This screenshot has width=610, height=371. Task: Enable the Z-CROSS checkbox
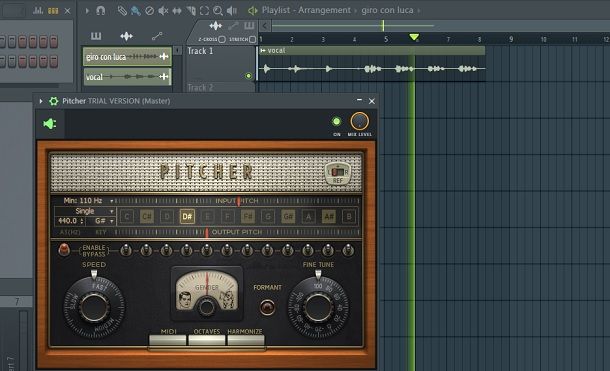222,39
